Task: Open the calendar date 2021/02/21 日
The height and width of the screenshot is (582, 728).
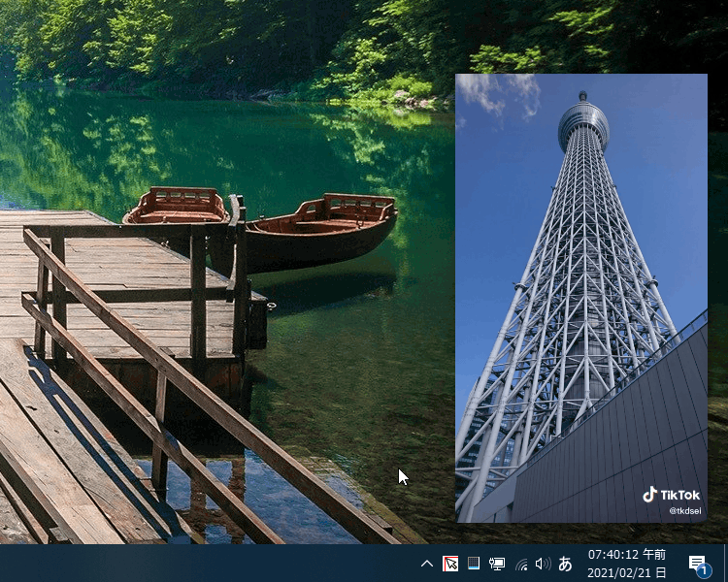Action: [627, 573]
